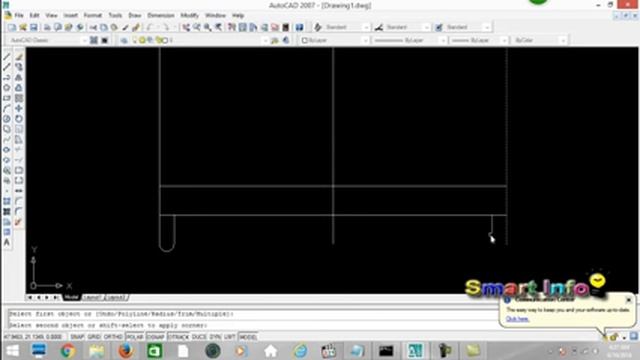The width and height of the screenshot is (640, 360).
Task: Open Internet Explorer from the taskbar
Action: pyautogui.click(x=300, y=351)
